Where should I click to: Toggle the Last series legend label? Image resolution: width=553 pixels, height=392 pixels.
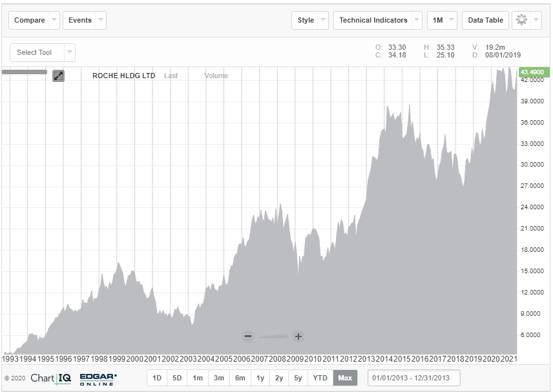(171, 76)
